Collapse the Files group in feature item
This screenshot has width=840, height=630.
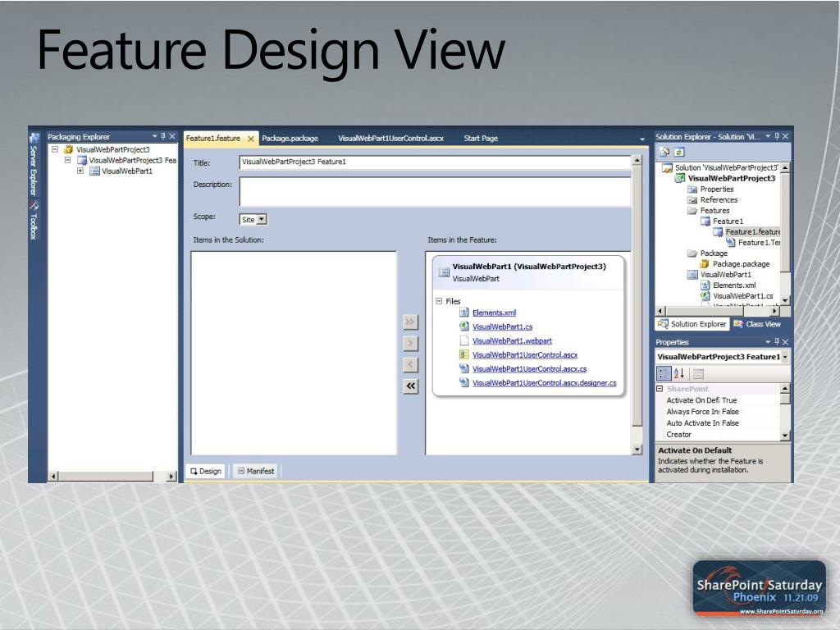439,301
